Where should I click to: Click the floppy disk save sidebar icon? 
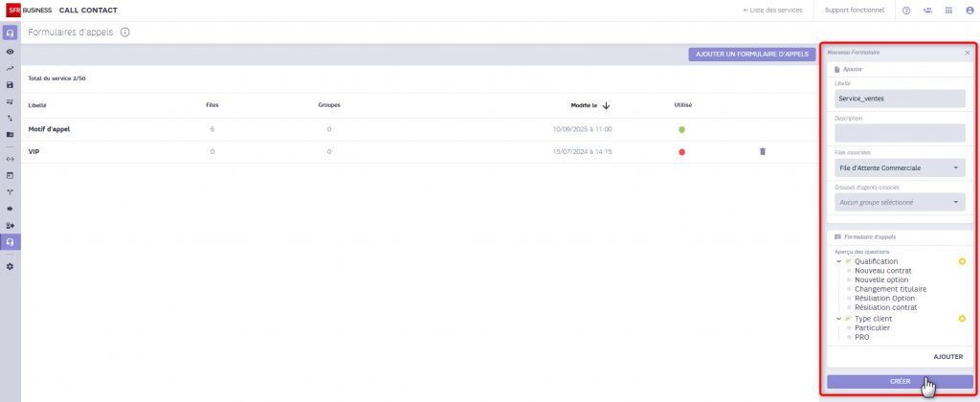pos(10,84)
